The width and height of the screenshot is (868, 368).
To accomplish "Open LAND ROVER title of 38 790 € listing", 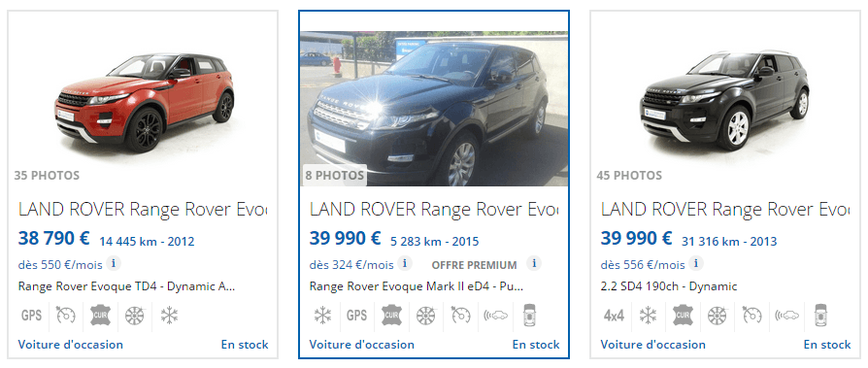I will coord(143,209).
